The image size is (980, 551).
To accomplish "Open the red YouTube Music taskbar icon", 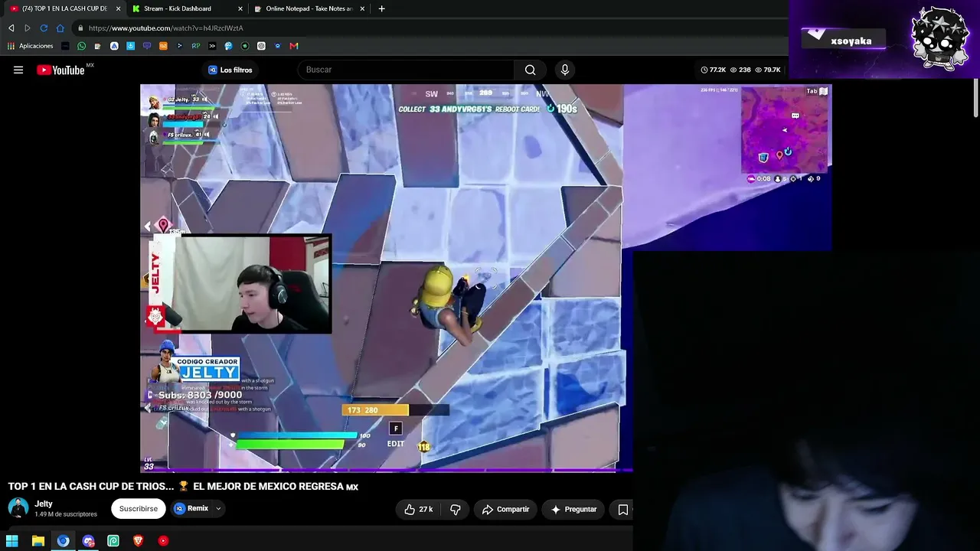I will point(163,541).
